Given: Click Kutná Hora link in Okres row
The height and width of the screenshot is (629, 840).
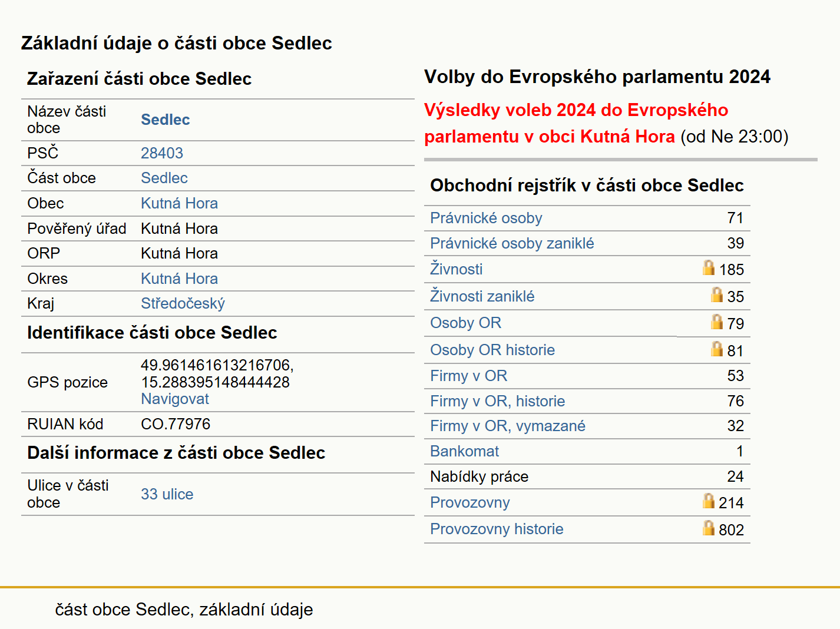Looking at the screenshot, I should pos(179,279).
